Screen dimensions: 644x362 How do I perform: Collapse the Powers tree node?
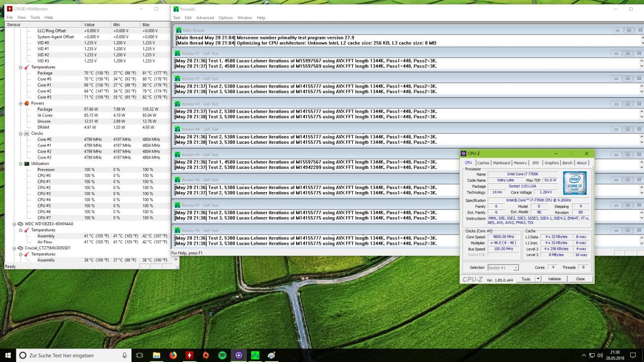21,103
